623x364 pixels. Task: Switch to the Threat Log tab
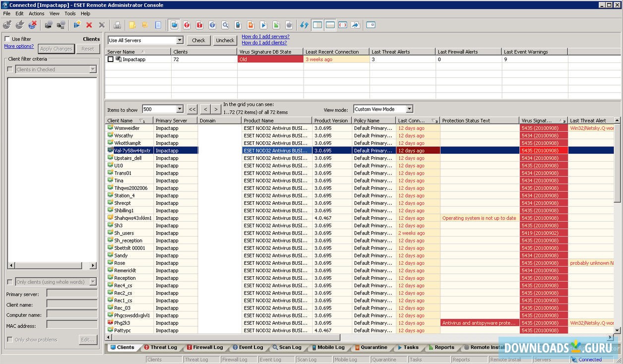pos(160,347)
